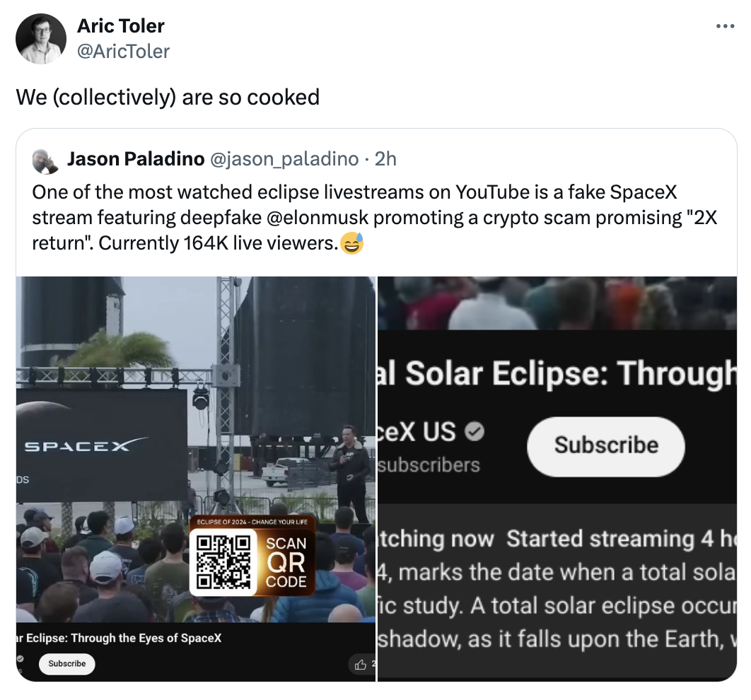The height and width of the screenshot is (700, 751).
Task: Click Jason Paladino's profile avatar
Action: click(45, 159)
